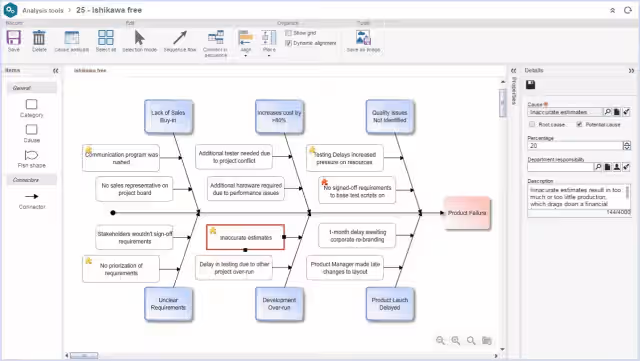Image resolution: width=640 pixels, height=361 pixels.
Task: Switch to the Ishikawa free tab
Action: point(90,71)
